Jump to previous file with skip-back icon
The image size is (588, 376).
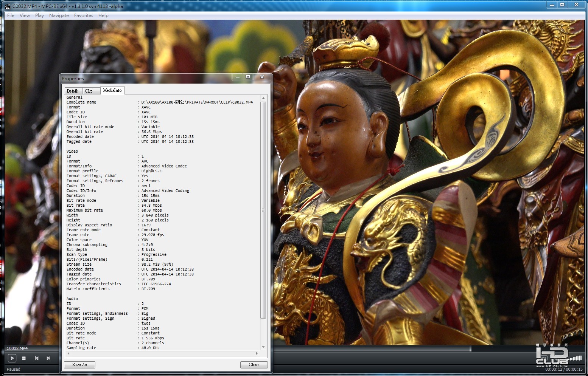pyautogui.click(x=36, y=358)
